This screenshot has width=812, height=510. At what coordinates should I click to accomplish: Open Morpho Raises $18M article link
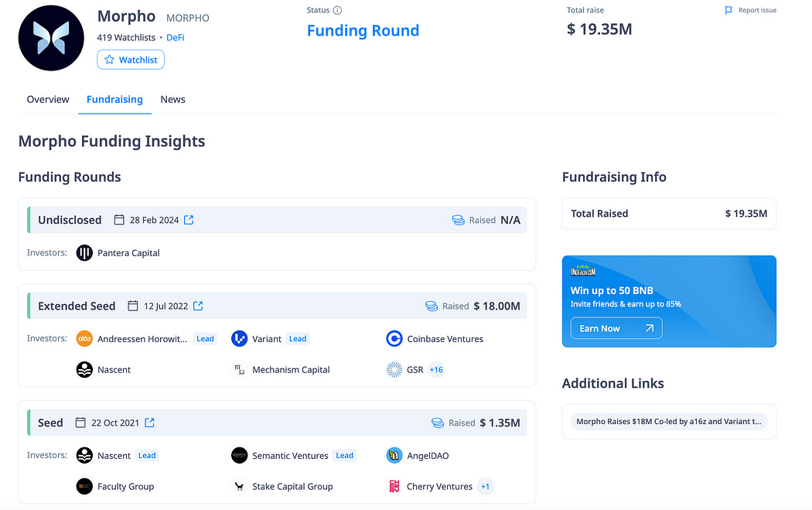coord(669,421)
